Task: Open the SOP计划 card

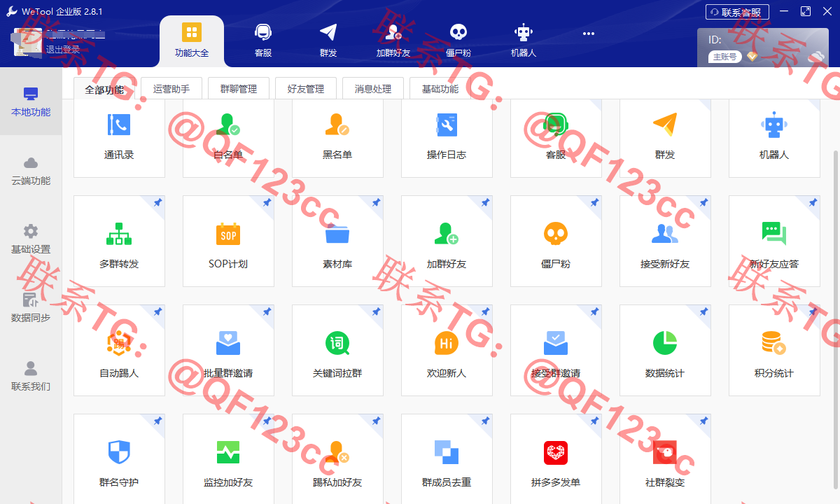Action: pos(228,241)
